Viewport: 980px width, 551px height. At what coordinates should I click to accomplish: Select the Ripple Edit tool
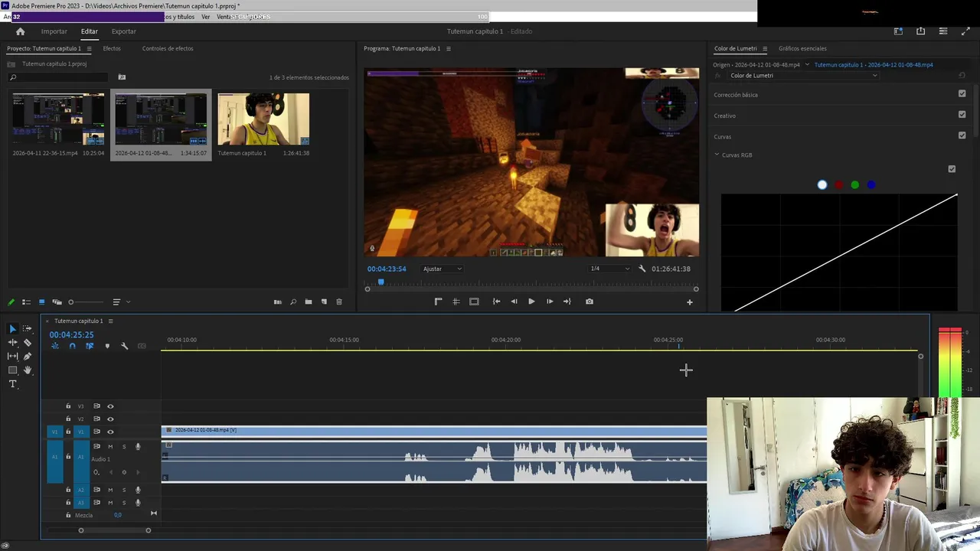click(12, 343)
